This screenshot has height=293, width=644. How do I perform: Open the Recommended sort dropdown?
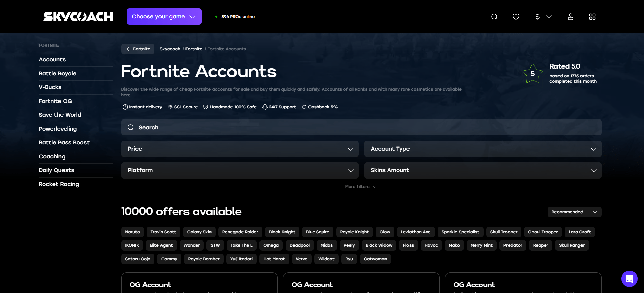pyautogui.click(x=574, y=212)
